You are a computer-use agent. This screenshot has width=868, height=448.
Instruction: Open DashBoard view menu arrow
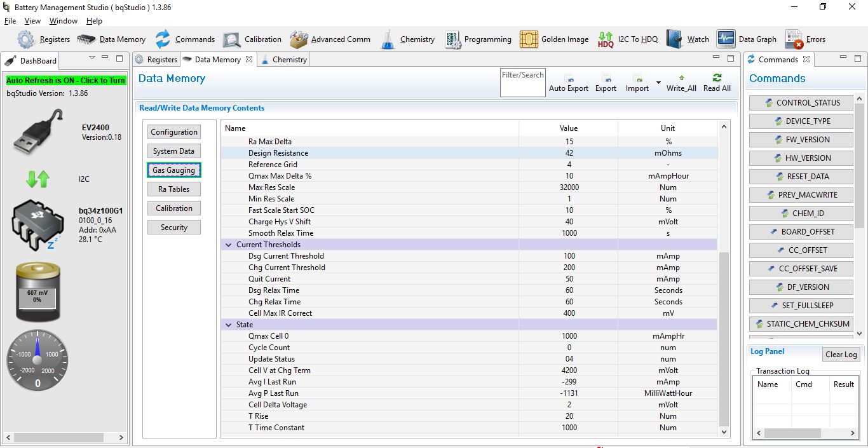pos(92,58)
